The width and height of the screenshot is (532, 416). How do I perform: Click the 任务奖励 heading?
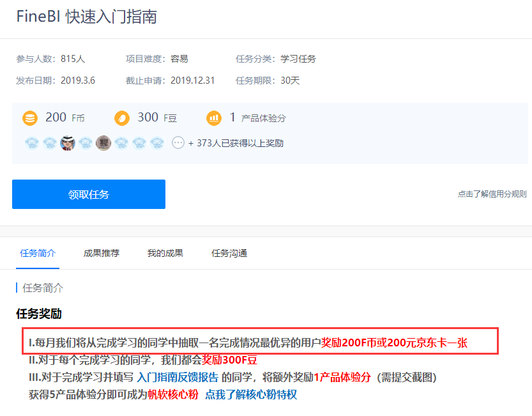(39, 314)
